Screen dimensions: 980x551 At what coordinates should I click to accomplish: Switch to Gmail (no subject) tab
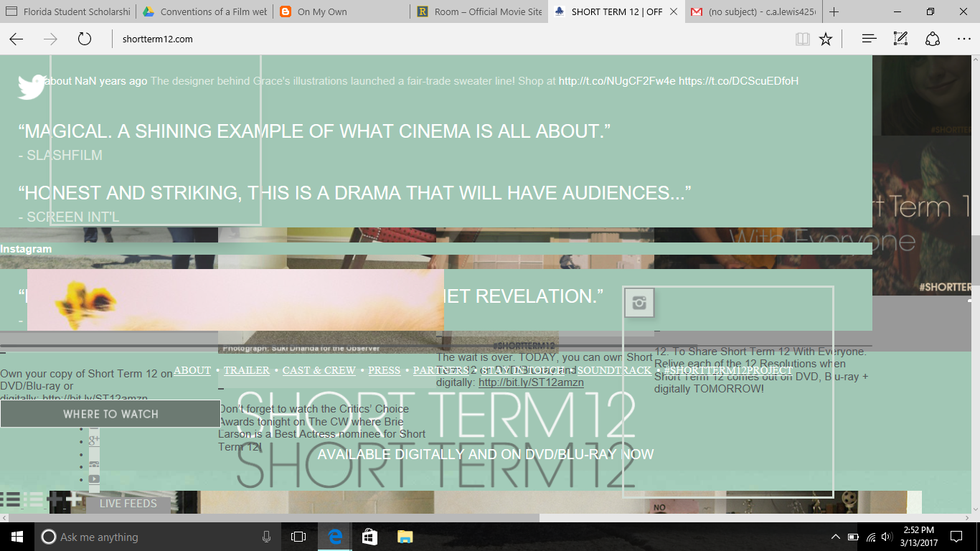point(753,11)
